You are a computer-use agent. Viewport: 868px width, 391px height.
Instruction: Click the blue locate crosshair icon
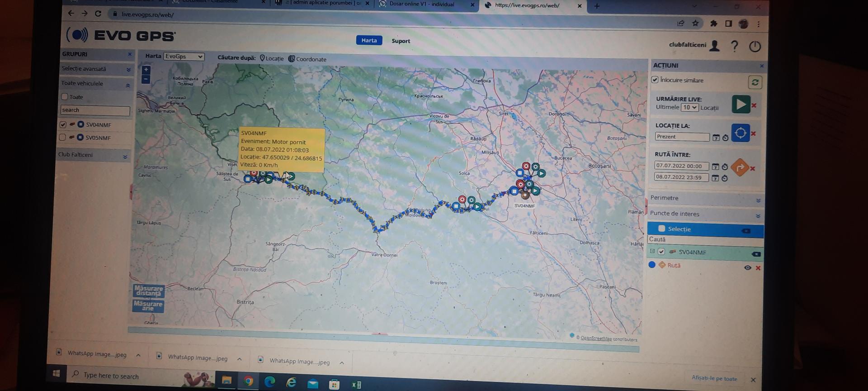[740, 133]
